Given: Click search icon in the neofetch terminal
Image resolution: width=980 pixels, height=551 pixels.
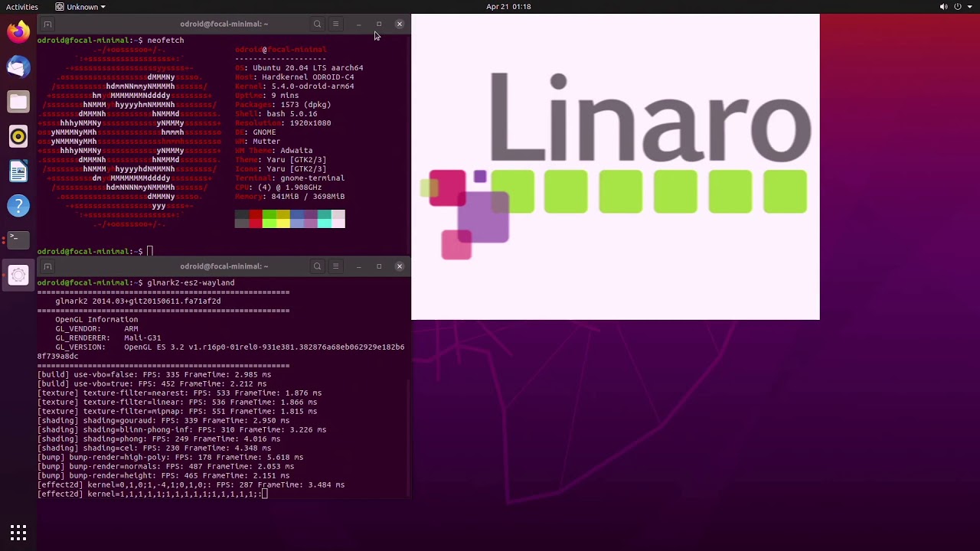Looking at the screenshot, I should click(x=317, y=24).
